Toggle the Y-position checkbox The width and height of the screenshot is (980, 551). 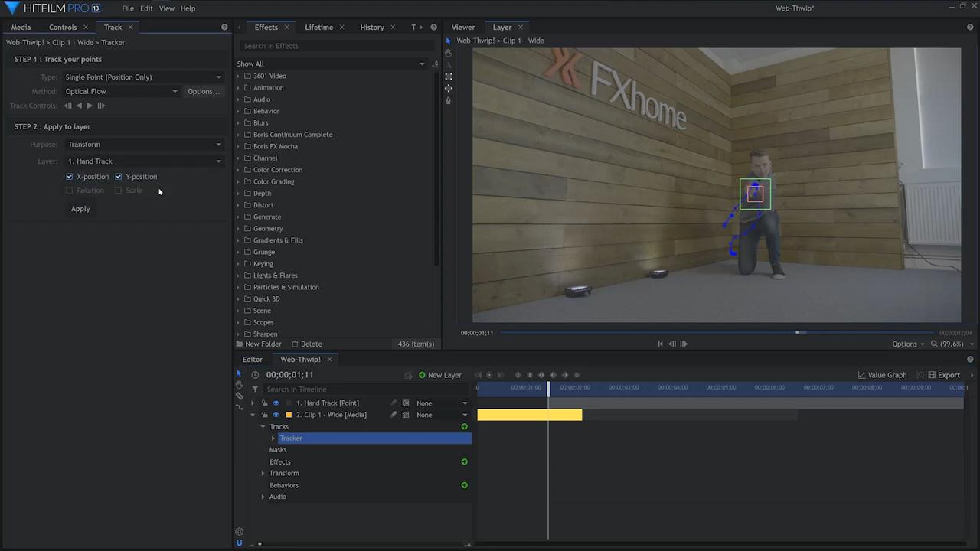[118, 177]
